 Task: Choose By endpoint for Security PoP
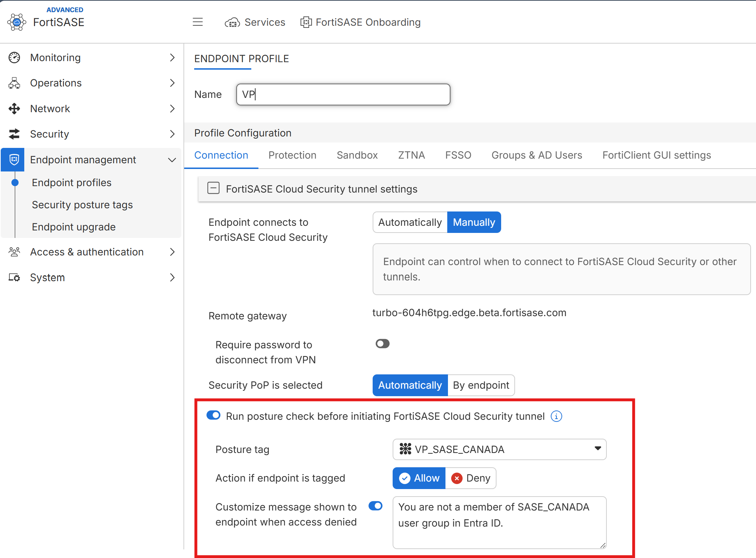tap(481, 385)
